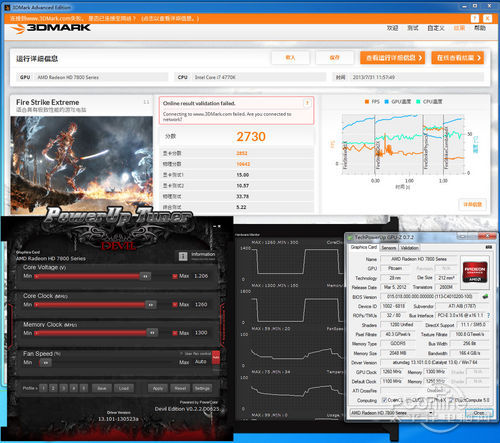Minimize the PowerUp Tuner window

(x=214, y=226)
